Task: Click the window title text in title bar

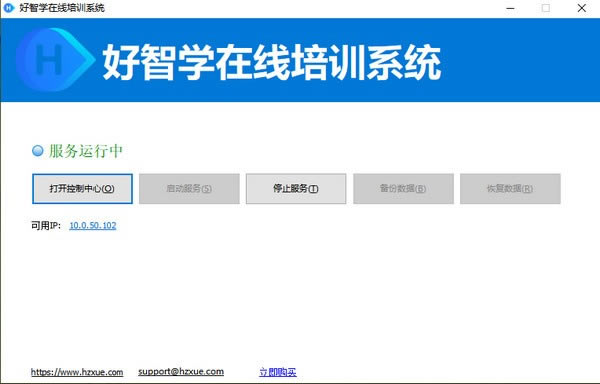Action: [x=62, y=8]
